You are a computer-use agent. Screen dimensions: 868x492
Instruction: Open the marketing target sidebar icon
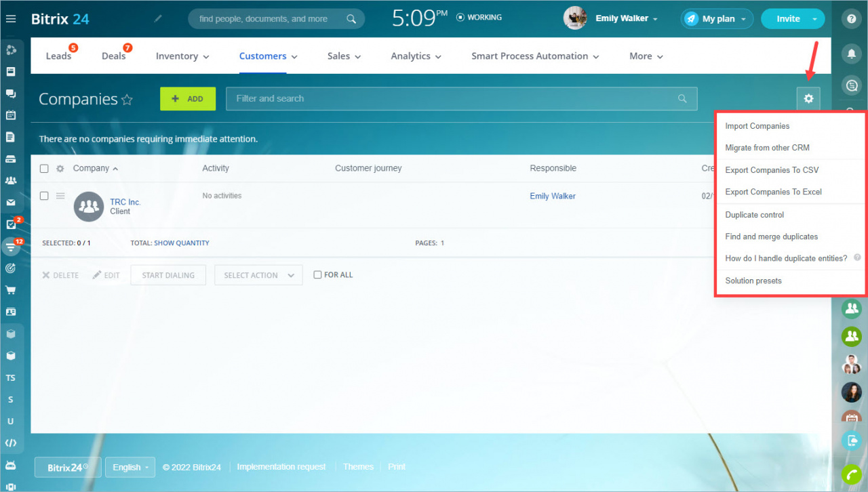11,268
